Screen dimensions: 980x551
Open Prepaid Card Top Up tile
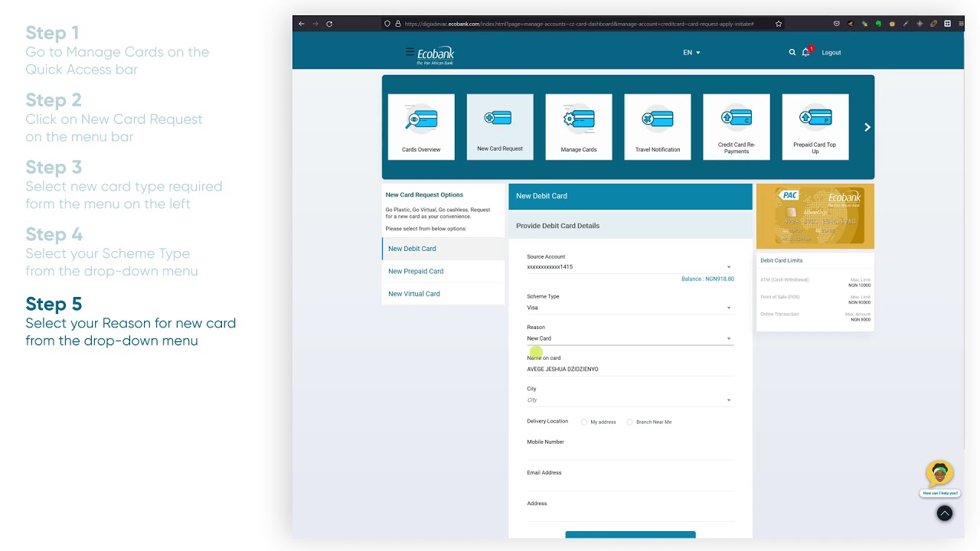point(815,127)
